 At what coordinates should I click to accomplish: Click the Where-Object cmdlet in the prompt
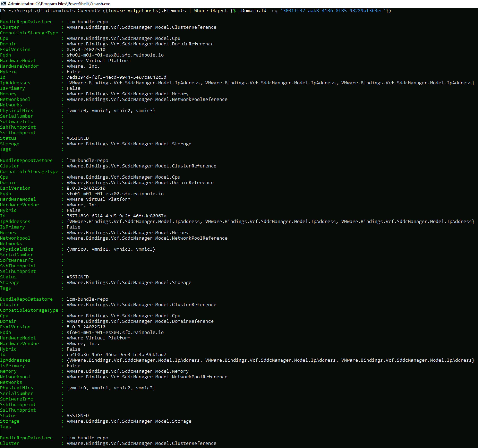point(211,11)
